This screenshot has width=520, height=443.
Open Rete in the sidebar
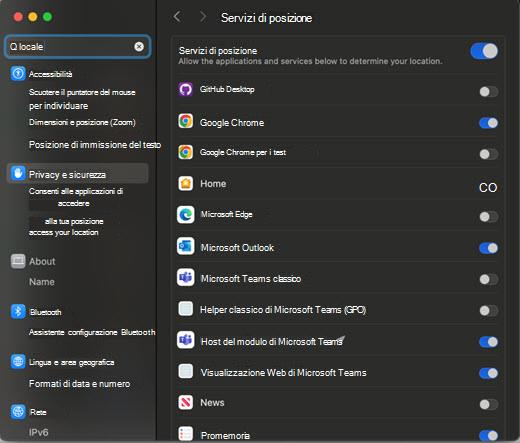tap(38, 412)
